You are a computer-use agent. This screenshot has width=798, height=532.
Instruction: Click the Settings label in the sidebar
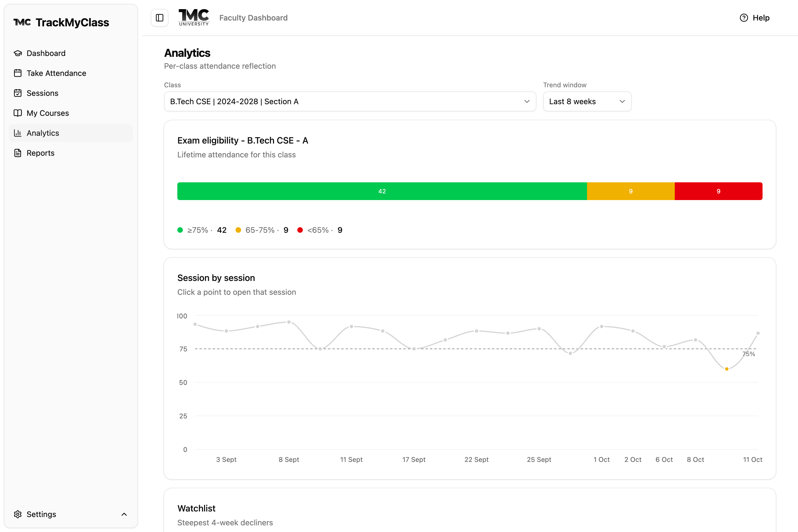(x=41, y=514)
